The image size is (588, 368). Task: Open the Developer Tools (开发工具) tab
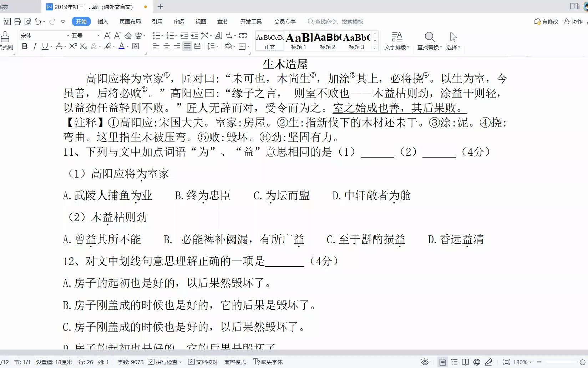pyautogui.click(x=251, y=22)
